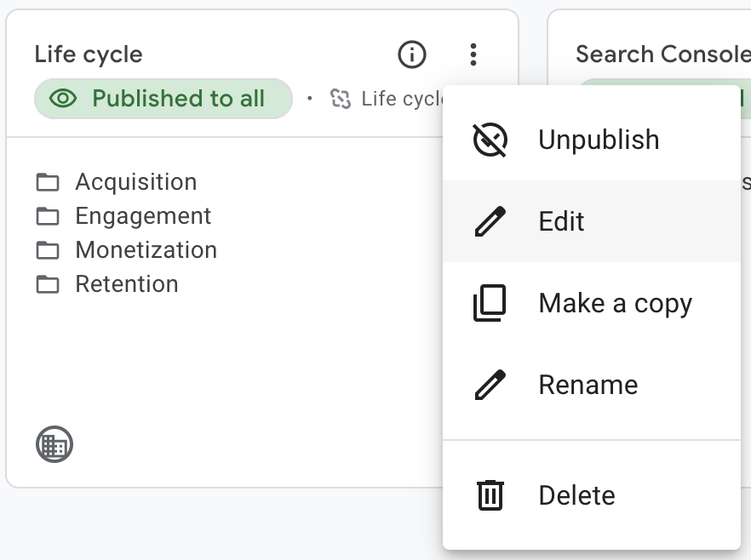
Task: Click the Delete trash can icon
Action: 490,495
